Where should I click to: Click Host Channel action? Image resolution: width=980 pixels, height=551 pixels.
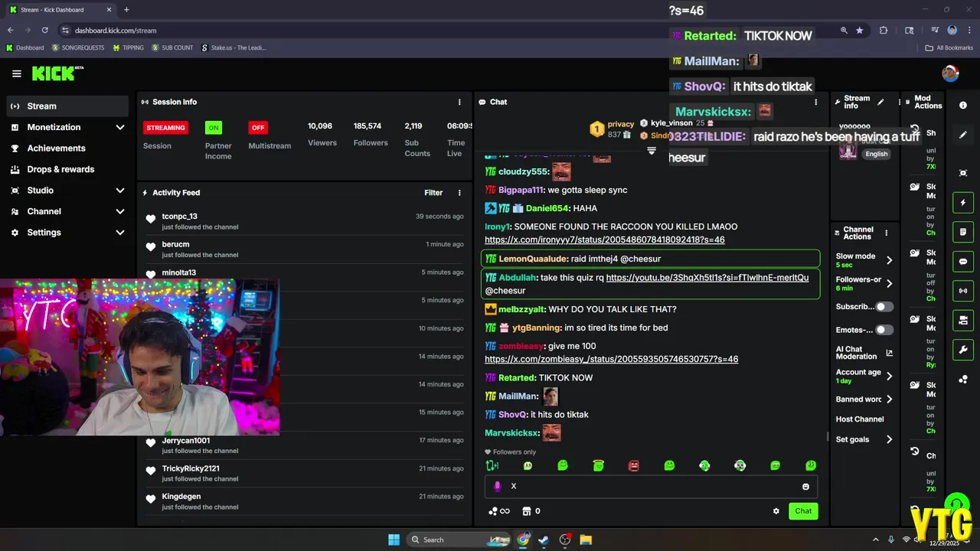[x=860, y=419]
